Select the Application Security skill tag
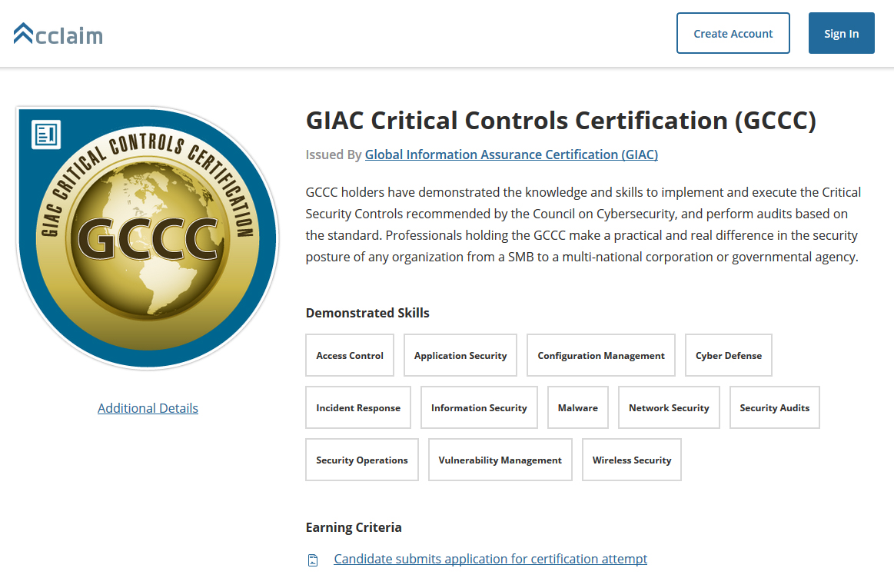Image resolution: width=894 pixels, height=588 pixels. [x=460, y=355]
